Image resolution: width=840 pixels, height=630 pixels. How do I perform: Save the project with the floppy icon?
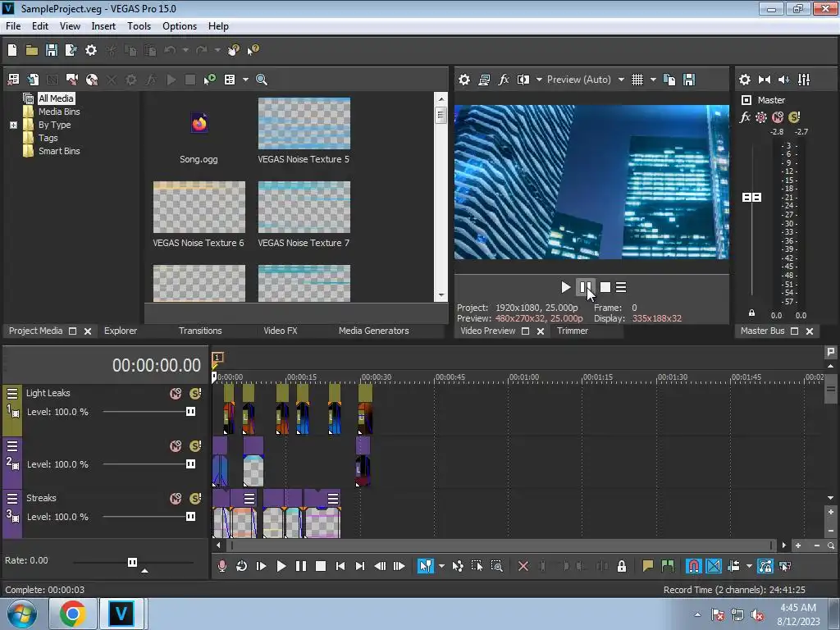[x=52, y=50]
